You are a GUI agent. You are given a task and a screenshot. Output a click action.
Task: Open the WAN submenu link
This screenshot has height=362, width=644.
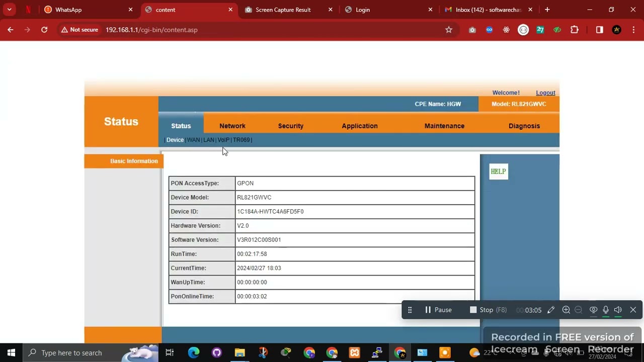pos(193,140)
